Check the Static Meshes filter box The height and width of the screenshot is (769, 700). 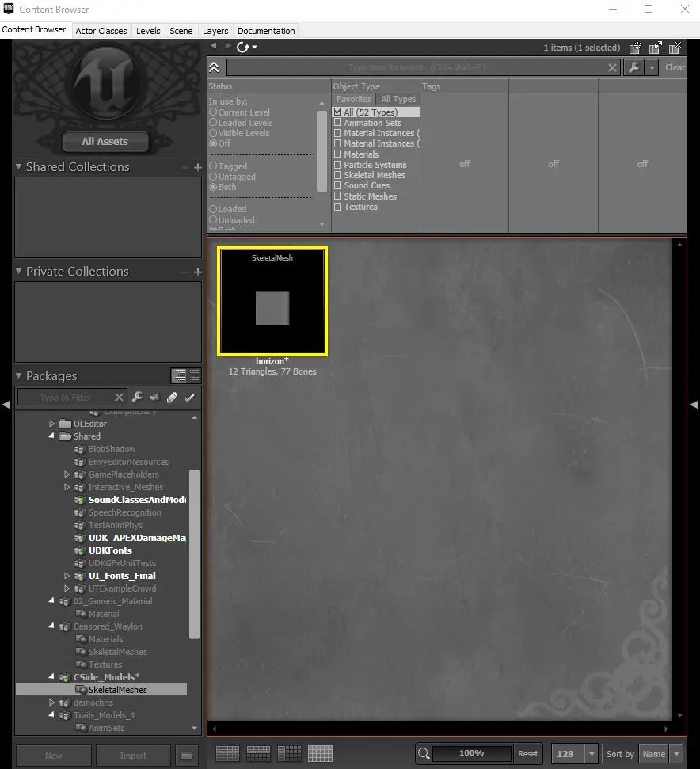click(338, 196)
